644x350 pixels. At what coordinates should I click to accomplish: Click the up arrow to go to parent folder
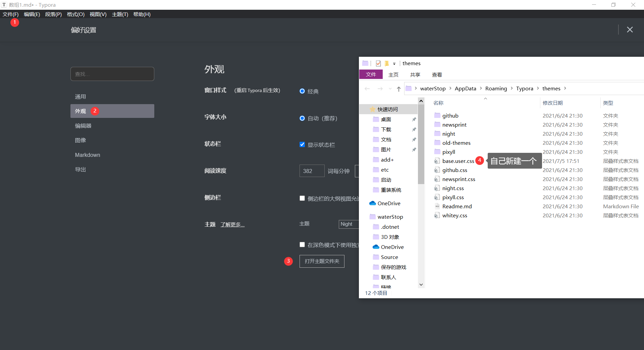coord(399,88)
